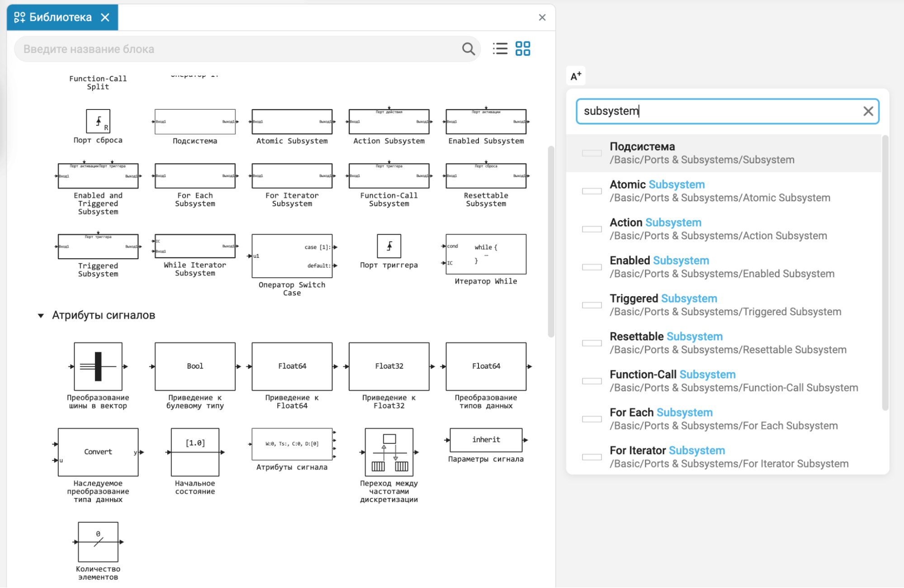Click the A+ annotation button

coord(576,76)
